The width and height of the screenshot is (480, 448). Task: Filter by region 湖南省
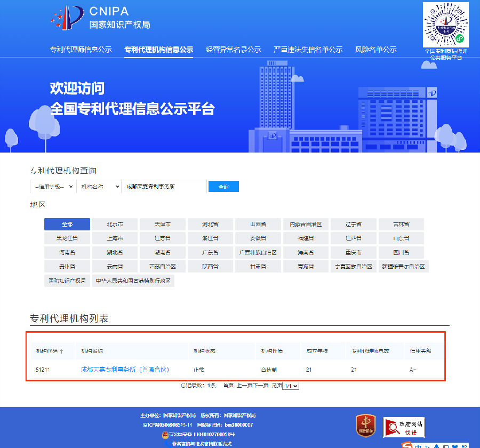coord(163,252)
